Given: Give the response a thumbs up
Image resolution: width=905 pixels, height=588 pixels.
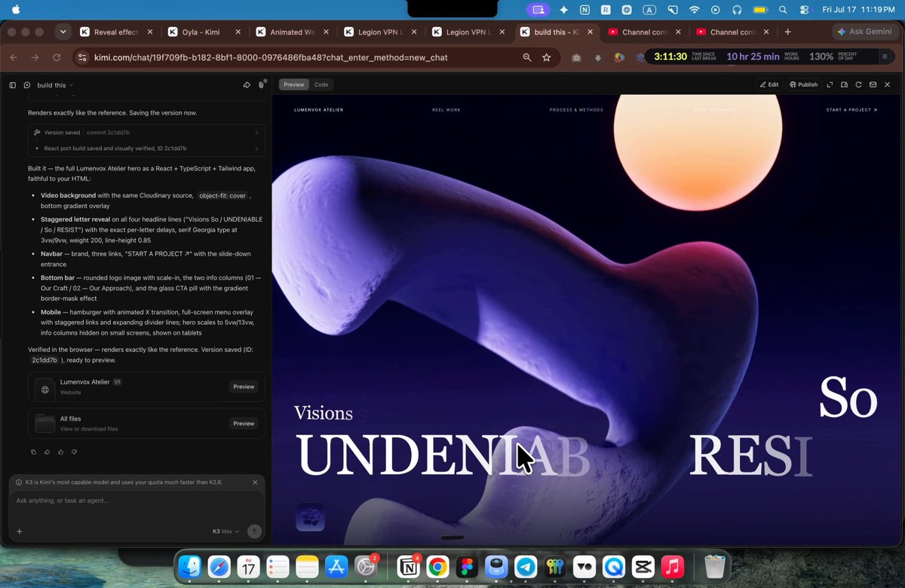Looking at the screenshot, I should (x=60, y=452).
